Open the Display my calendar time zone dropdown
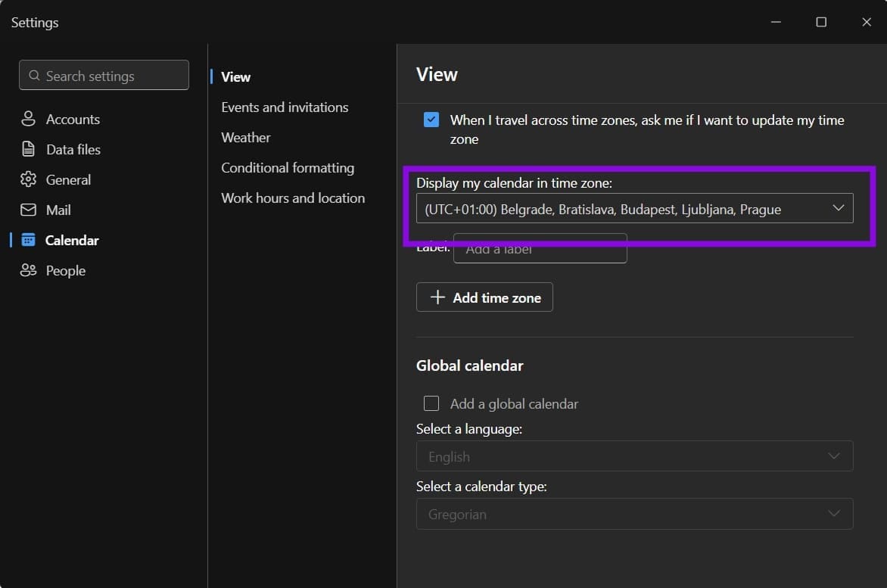This screenshot has width=887, height=588. (634, 209)
